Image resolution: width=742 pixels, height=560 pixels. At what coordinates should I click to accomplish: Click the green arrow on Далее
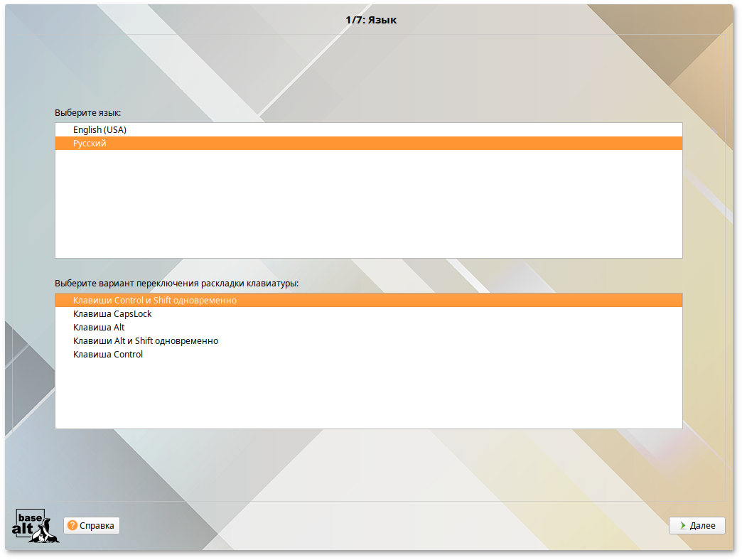(682, 526)
